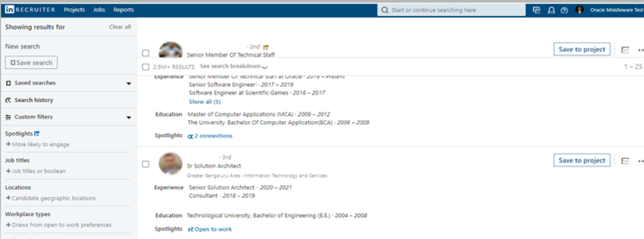Expand See search breakdown
Viewport: 644px width, 239px height.
tap(234, 66)
